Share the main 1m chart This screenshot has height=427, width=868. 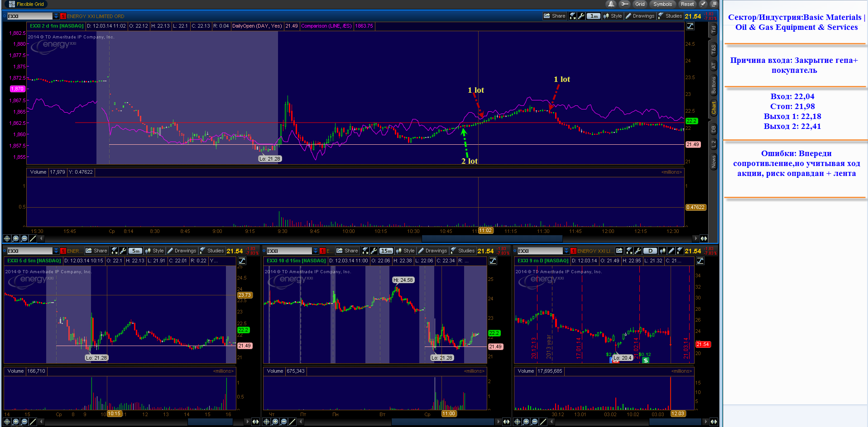click(555, 16)
